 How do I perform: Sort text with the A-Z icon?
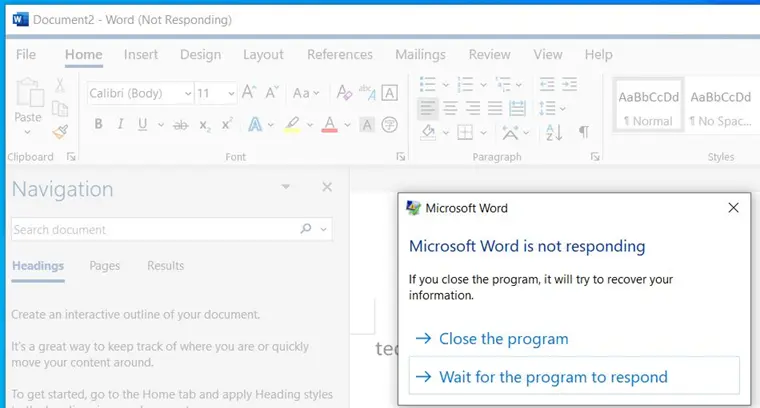(x=554, y=132)
